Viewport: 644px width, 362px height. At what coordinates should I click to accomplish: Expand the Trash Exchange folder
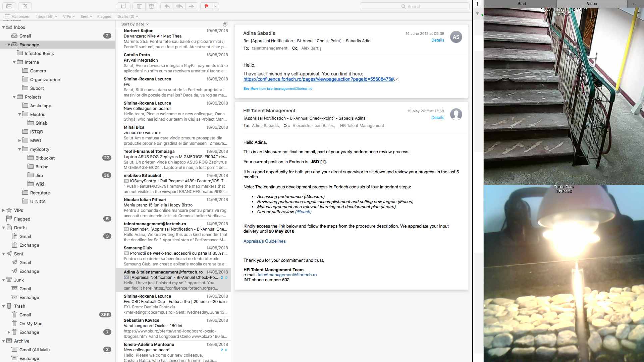tap(9, 333)
